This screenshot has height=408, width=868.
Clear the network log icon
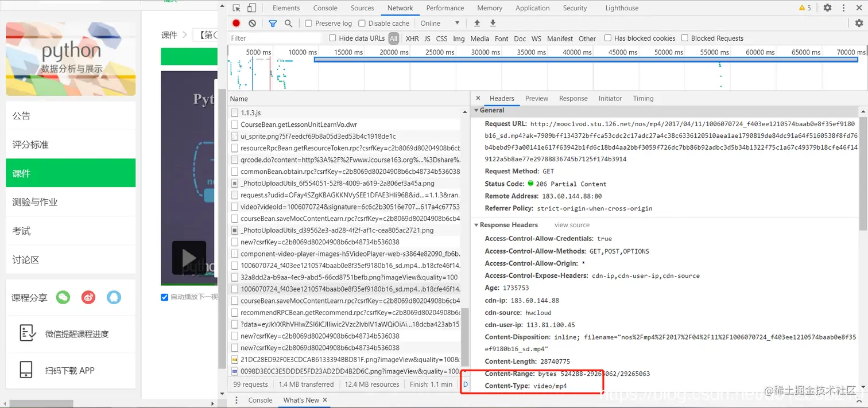[x=253, y=23]
